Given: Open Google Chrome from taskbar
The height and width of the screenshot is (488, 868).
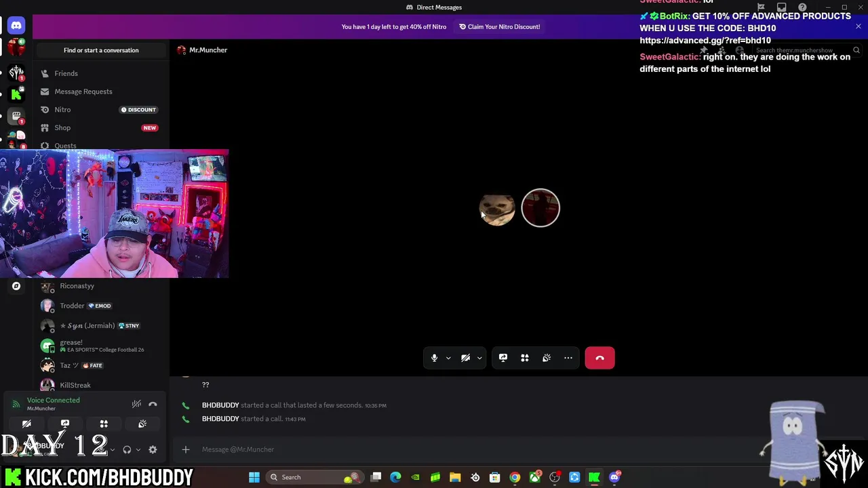Looking at the screenshot, I should point(515,477).
